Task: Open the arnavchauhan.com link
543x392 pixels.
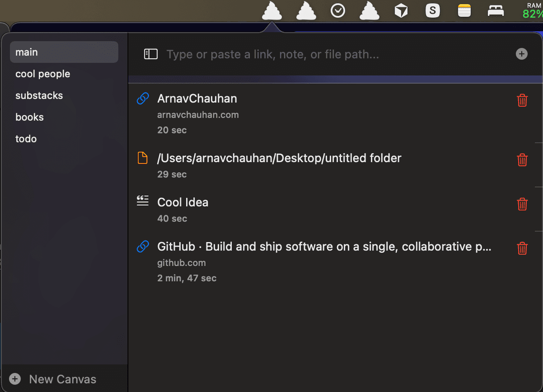Action: [198, 114]
